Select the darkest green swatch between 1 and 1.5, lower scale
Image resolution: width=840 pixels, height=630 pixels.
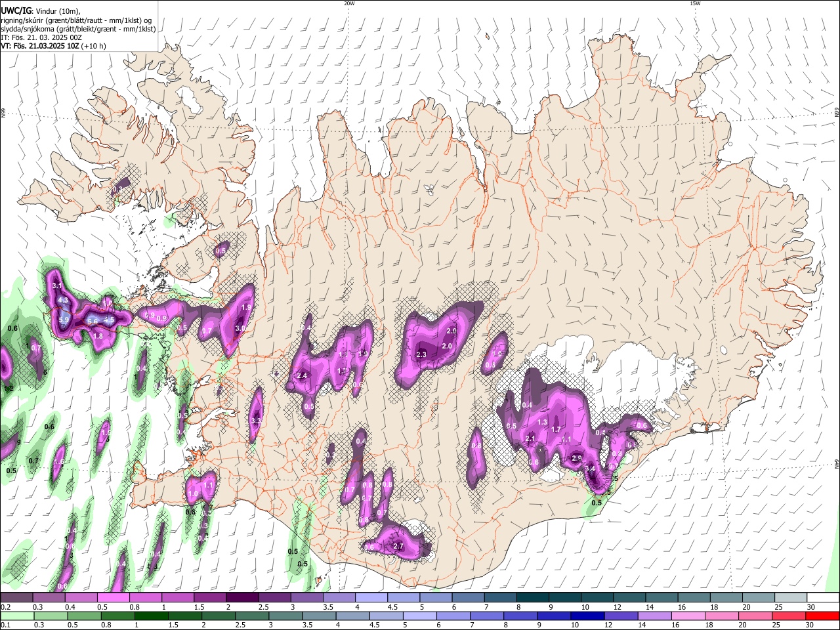(151, 616)
